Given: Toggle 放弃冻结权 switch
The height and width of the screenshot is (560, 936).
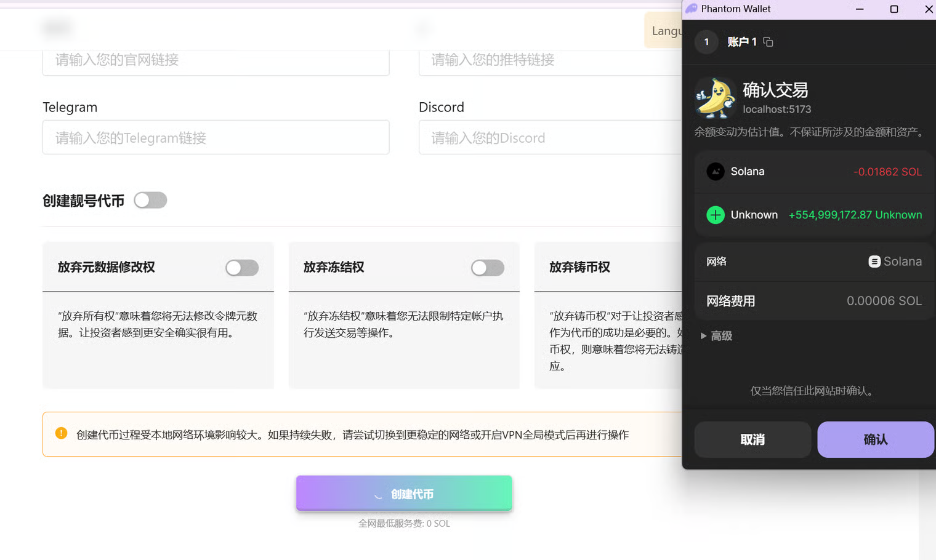Looking at the screenshot, I should point(487,268).
